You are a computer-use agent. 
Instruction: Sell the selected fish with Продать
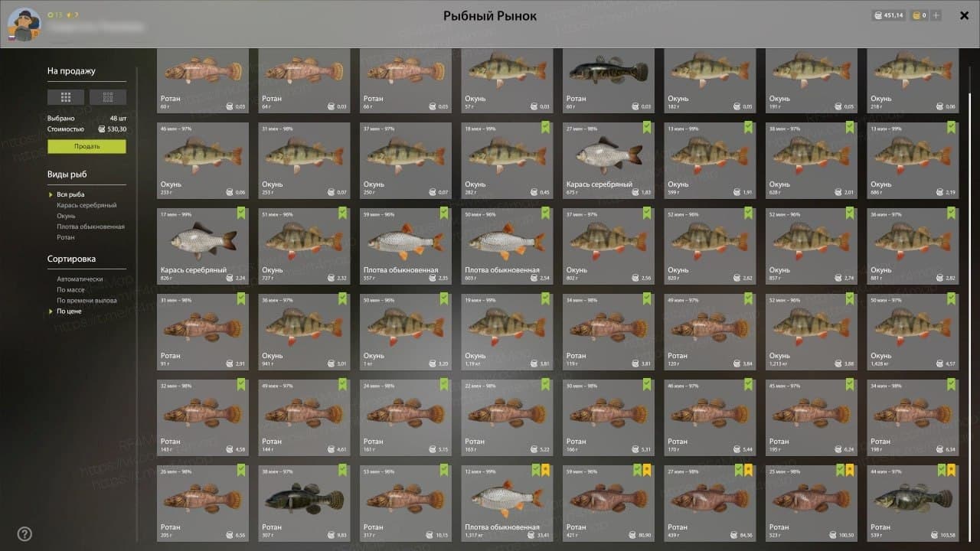point(87,146)
